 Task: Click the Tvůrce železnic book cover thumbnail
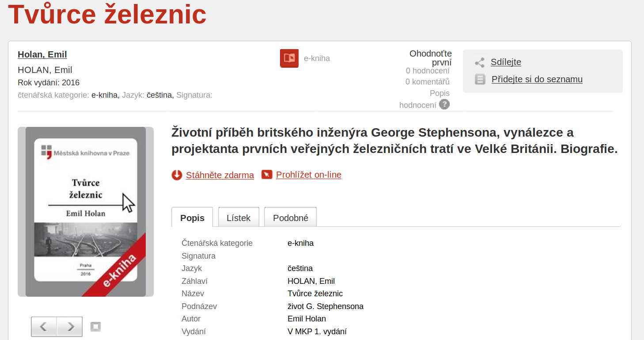click(86, 212)
